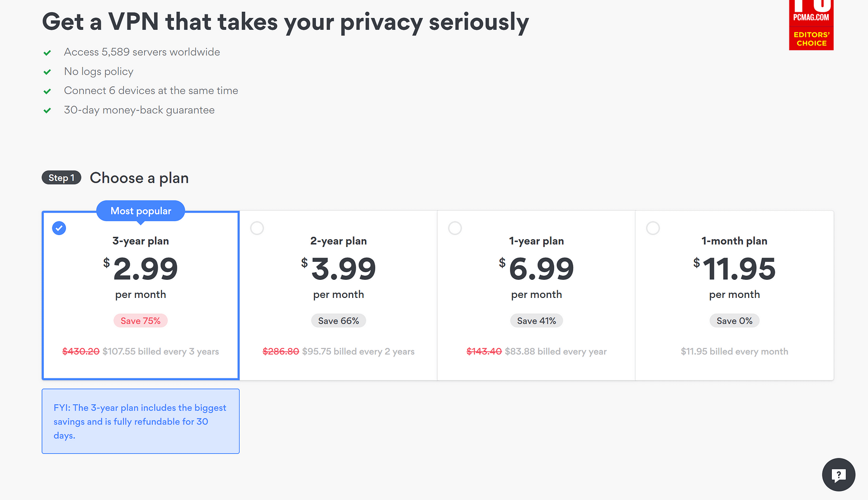
Task: Click the $11.95 billed every month text
Action: (x=735, y=351)
